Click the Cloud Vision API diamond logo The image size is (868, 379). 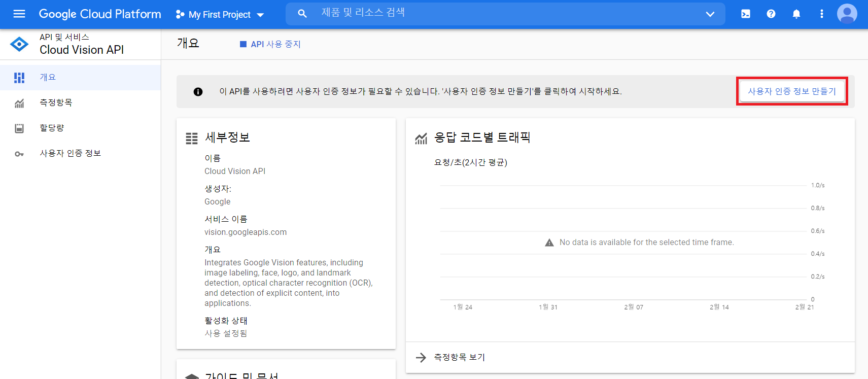pyautogui.click(x=19, y=44)
